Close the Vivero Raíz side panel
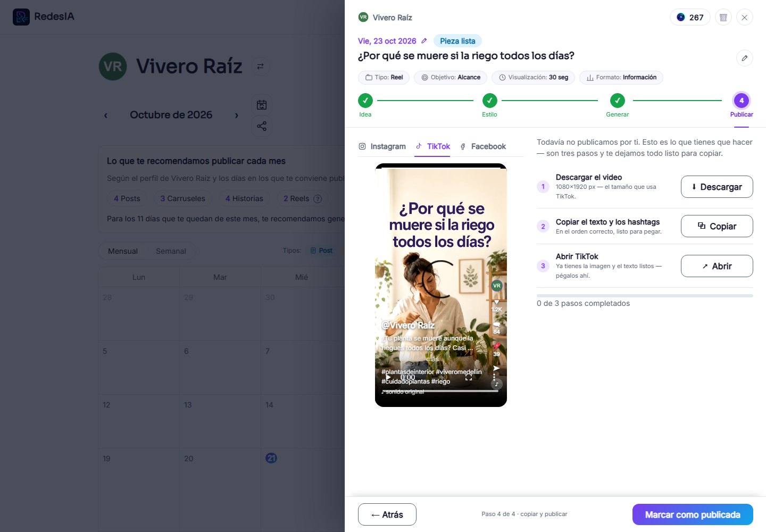766x532 pixels. coord(745,18)
